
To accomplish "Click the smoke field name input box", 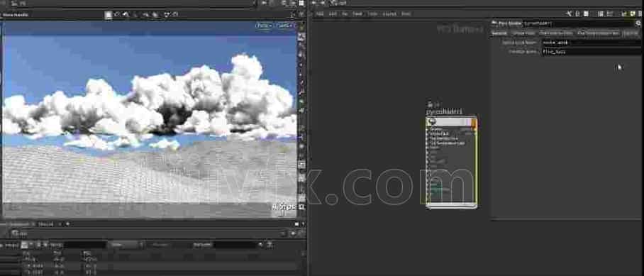I will [x=592, y=43].
